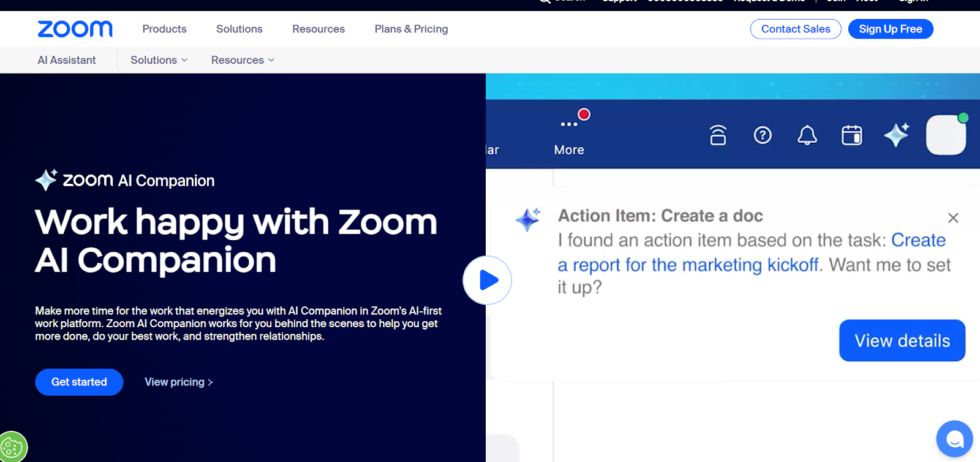Open cookie preferences icon
Viewport: 980px width, 462px height.
12,447
